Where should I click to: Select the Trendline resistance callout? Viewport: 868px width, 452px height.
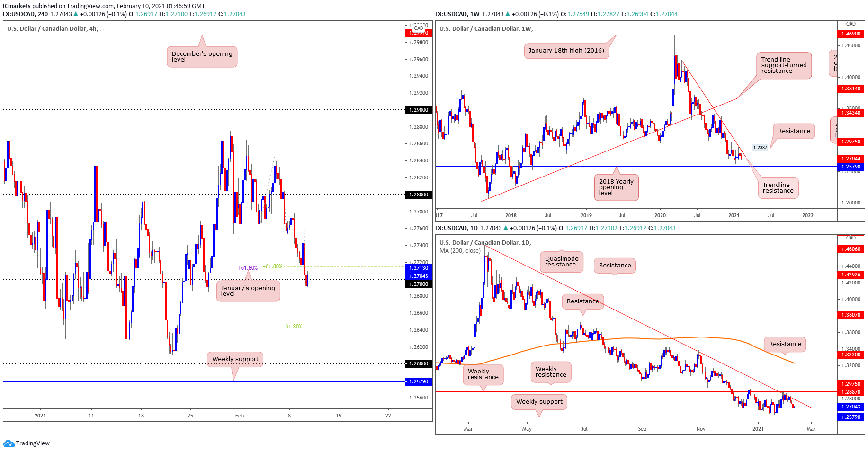[778, 188]
